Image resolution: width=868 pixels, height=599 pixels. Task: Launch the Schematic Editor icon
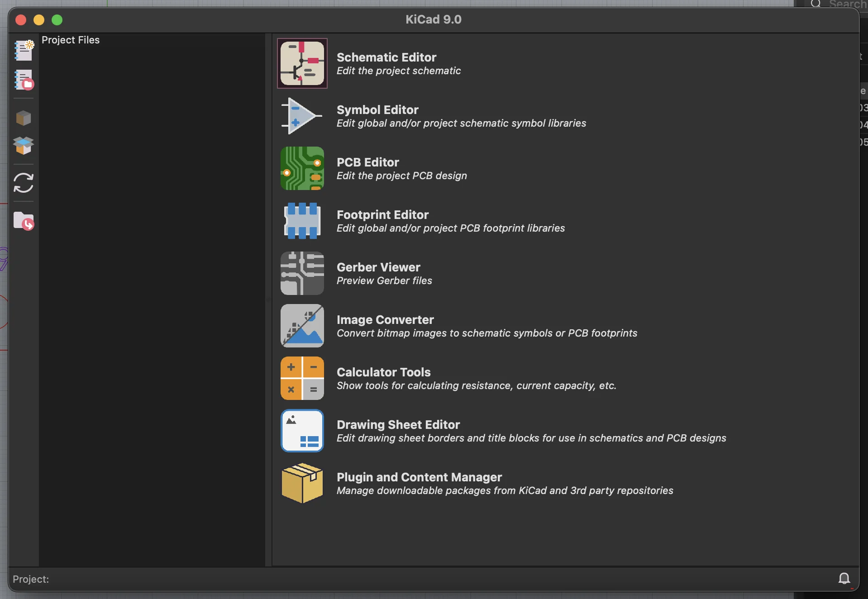[302, 63]
